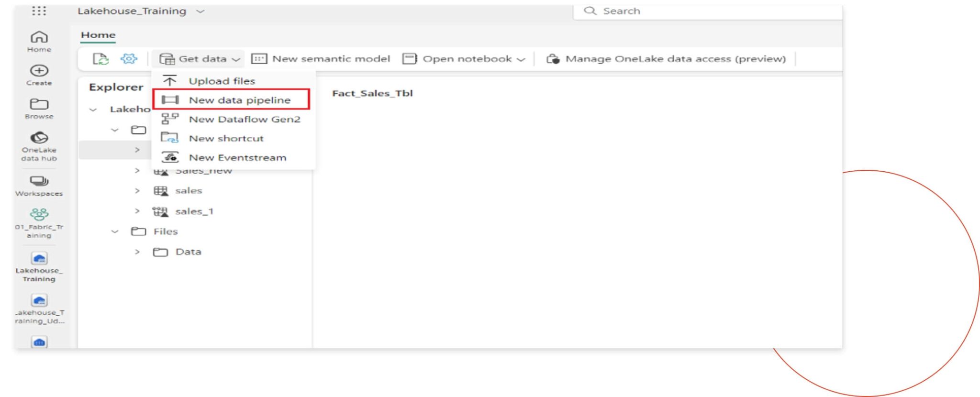980x397 pixels.
Task: Expand the Get data dropdown arrow
Action: pyautogui.click(x=236, y=59)
